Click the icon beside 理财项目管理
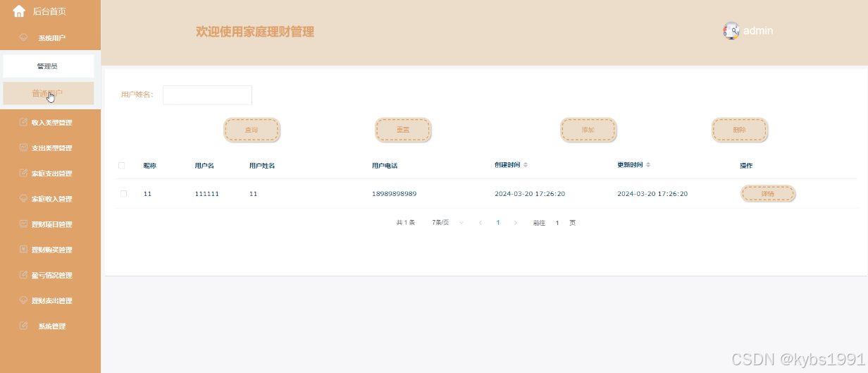 click(23, 224)
